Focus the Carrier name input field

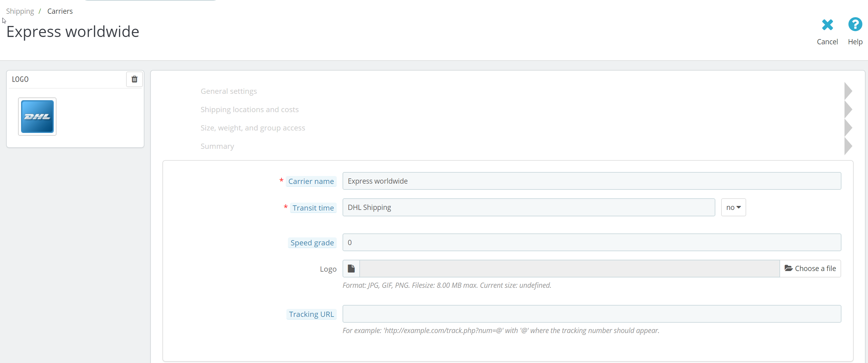591,181
